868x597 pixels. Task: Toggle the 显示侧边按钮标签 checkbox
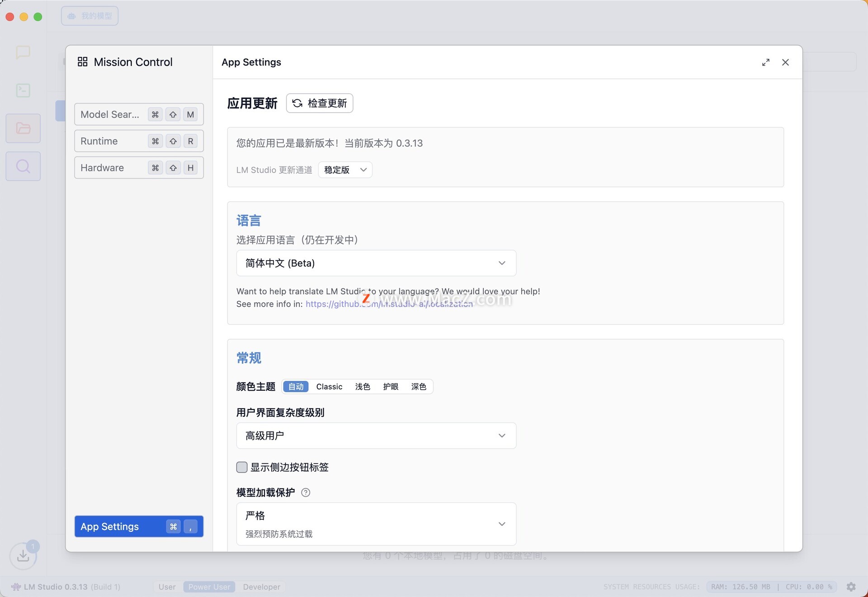[x=242, y=467]
